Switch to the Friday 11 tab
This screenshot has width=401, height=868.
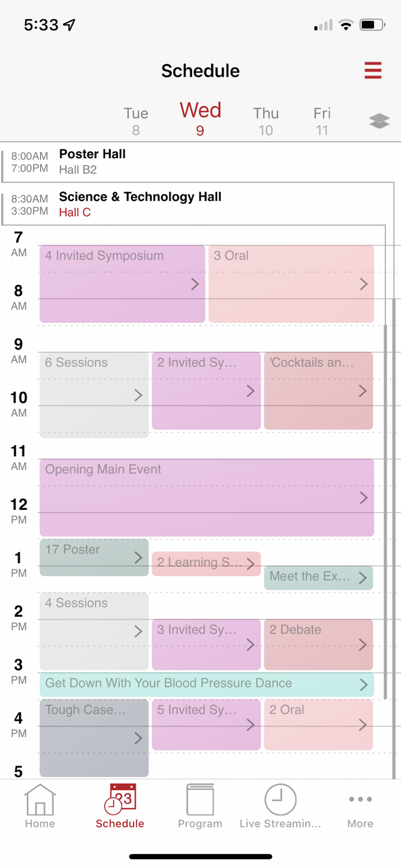point(322,120)
